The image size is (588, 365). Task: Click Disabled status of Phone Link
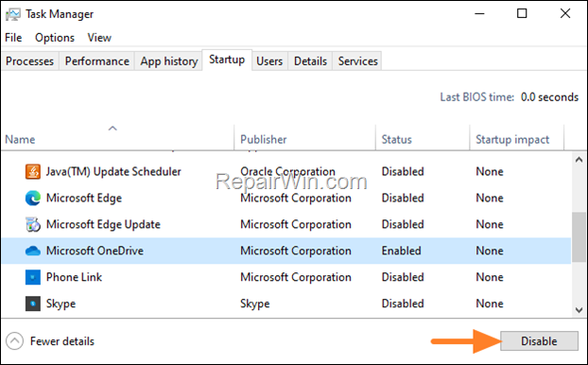tap(403, 277)
